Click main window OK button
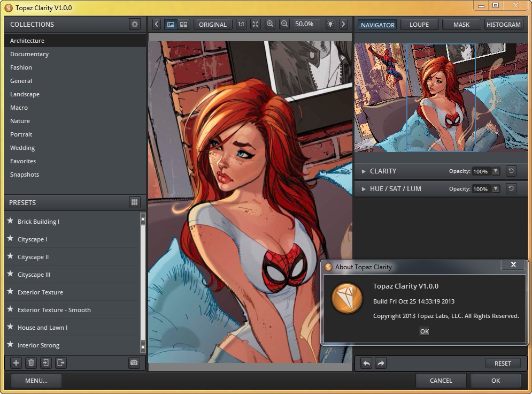 495,381
